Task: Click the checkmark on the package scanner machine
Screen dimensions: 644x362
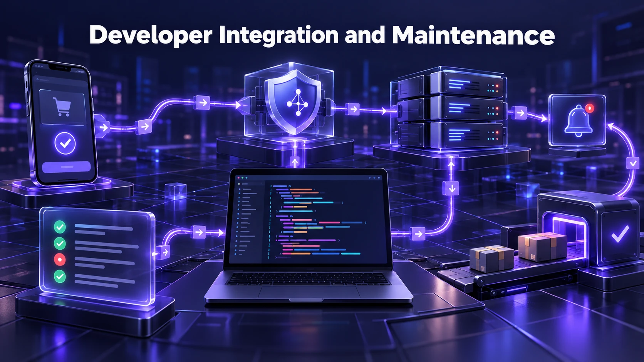Action: 620,234
